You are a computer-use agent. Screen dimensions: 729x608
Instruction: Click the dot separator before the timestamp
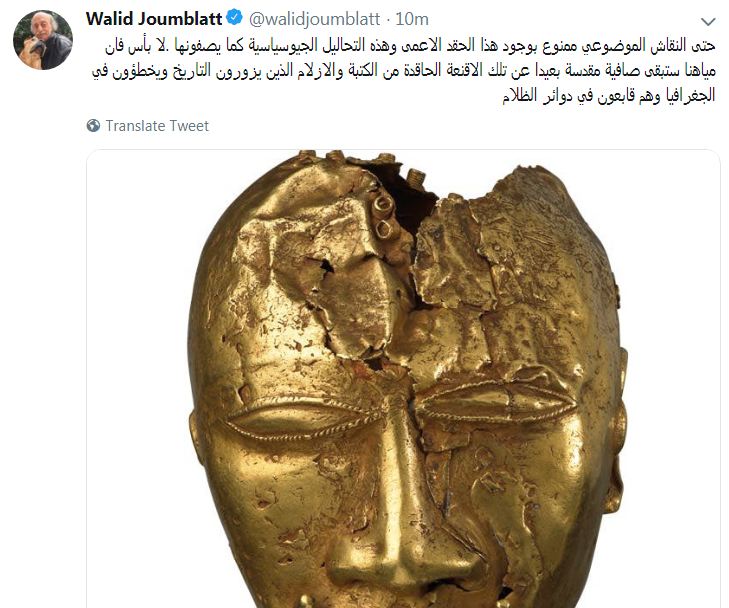pos(388,20)
